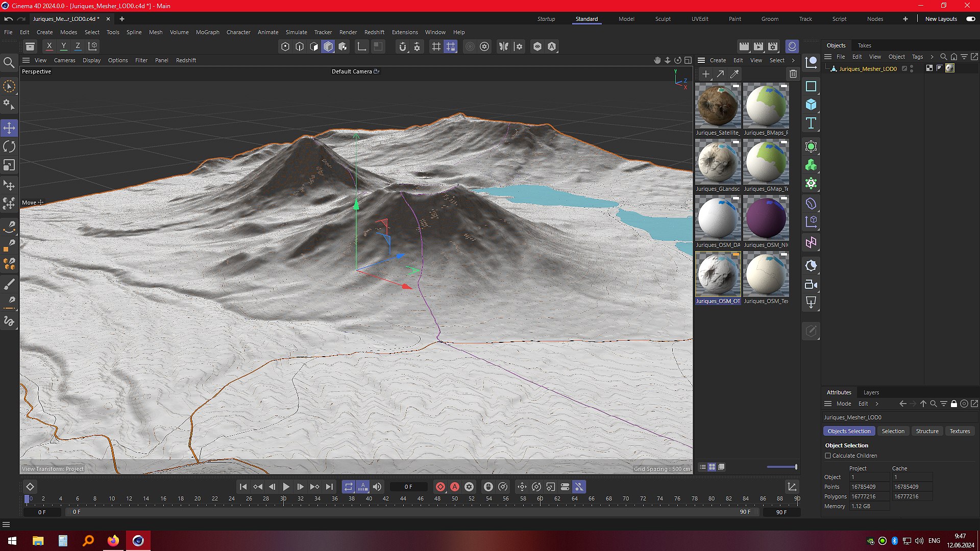980x551 pixels.
Task: Open the Redshift main menu
Action: tap(374, 32)
